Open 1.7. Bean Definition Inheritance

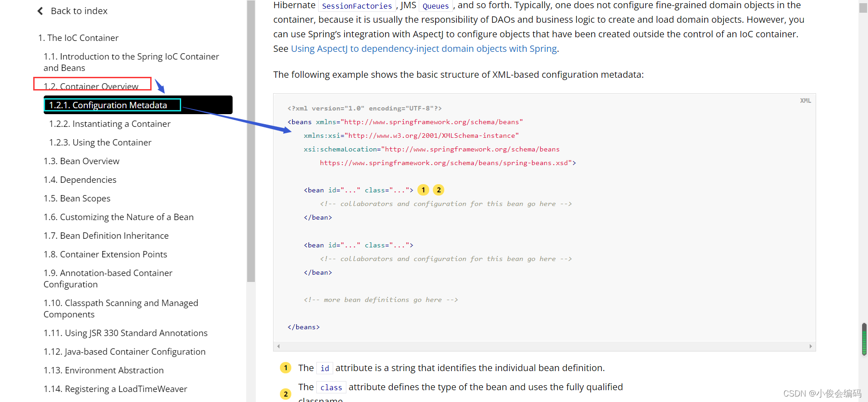coord(106,236)
